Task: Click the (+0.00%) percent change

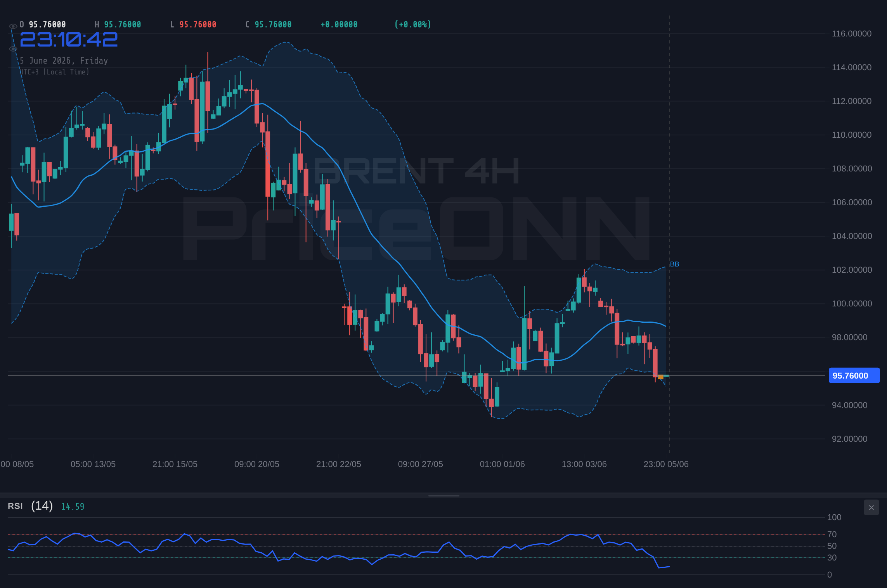Action: click(413, 24)
